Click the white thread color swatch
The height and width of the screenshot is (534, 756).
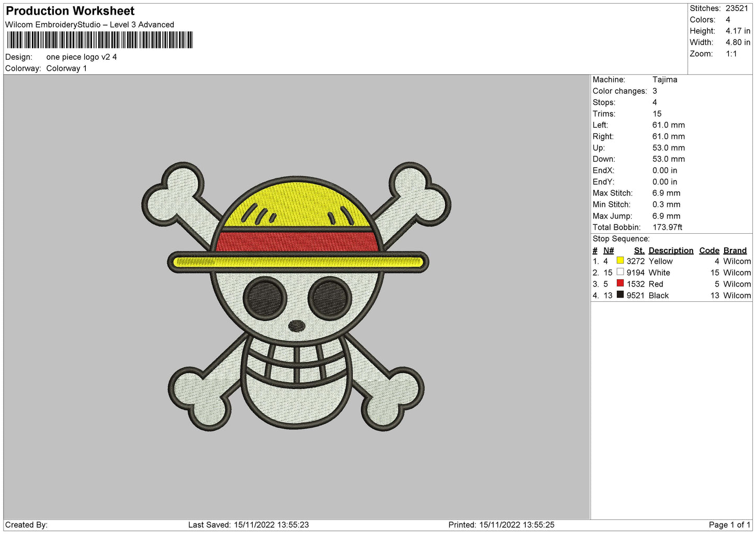(x=620, y=272)
